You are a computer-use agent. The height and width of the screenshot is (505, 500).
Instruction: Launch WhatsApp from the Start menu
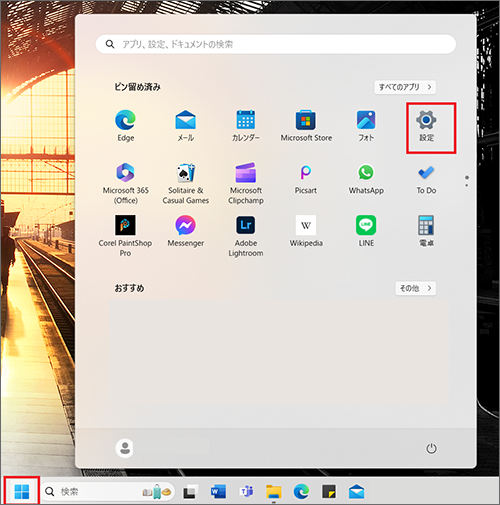point(366,179)
